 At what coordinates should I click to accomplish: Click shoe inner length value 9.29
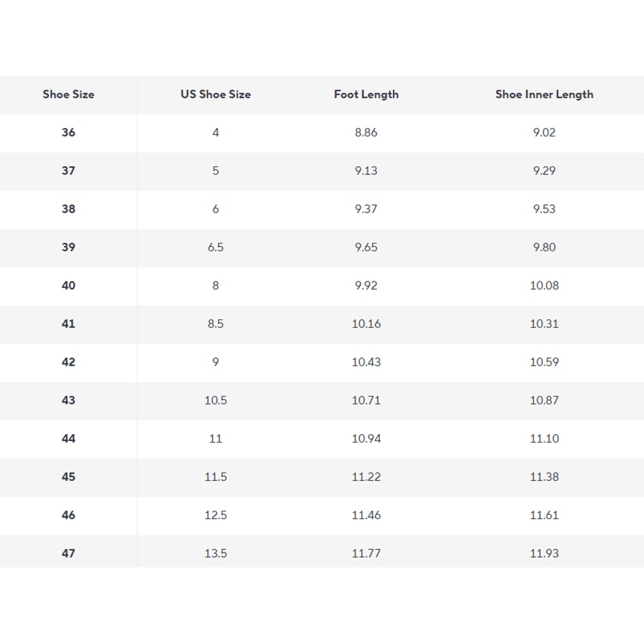tap(544, 171)
